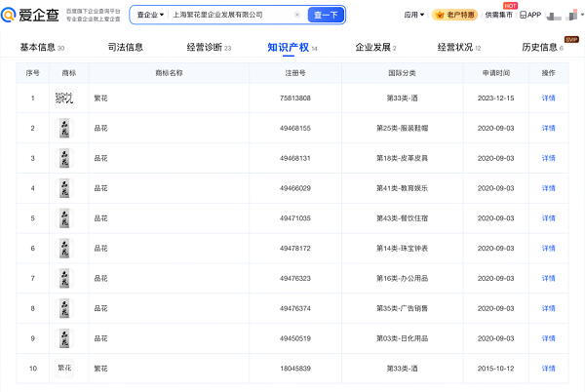
Task: Expand the 应用 dropdown menu
Action: tap(414, 15)
